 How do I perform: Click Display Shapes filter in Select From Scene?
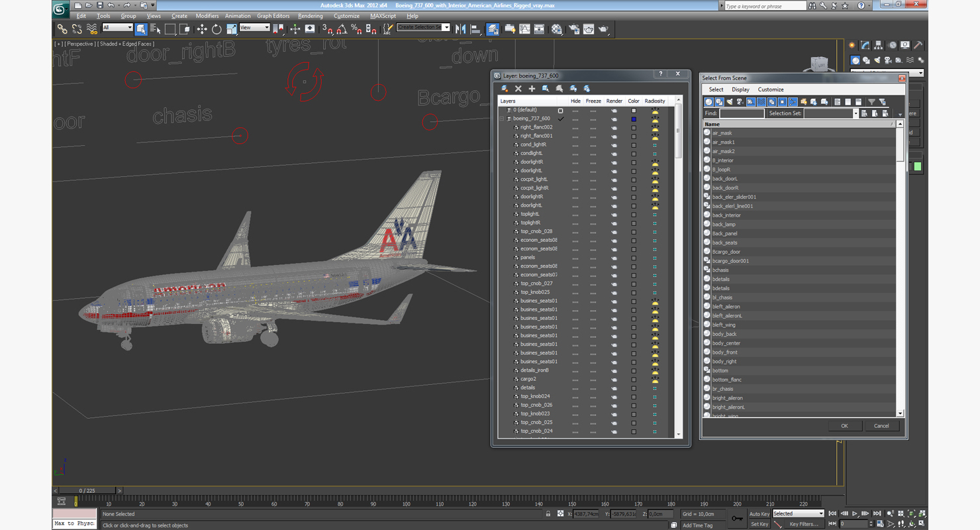pyautogui.click(x=719, y=102)
